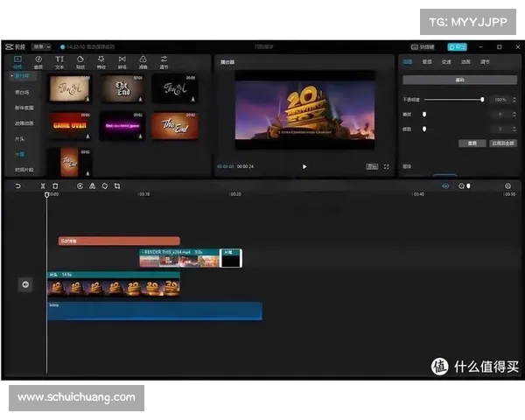Click the freeze/reverse play-circle icon in timeline toolbar
This screenshot has height=420, width=525.
click(80, 185)
